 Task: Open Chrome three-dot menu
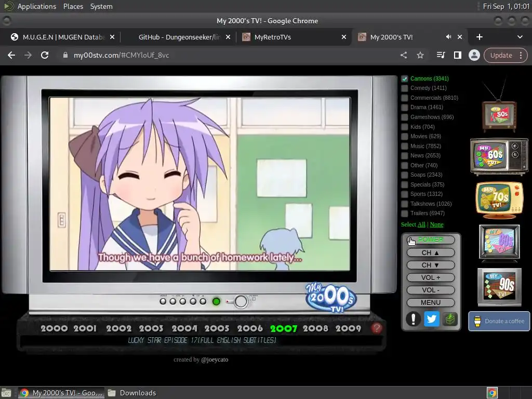(521, 55)
